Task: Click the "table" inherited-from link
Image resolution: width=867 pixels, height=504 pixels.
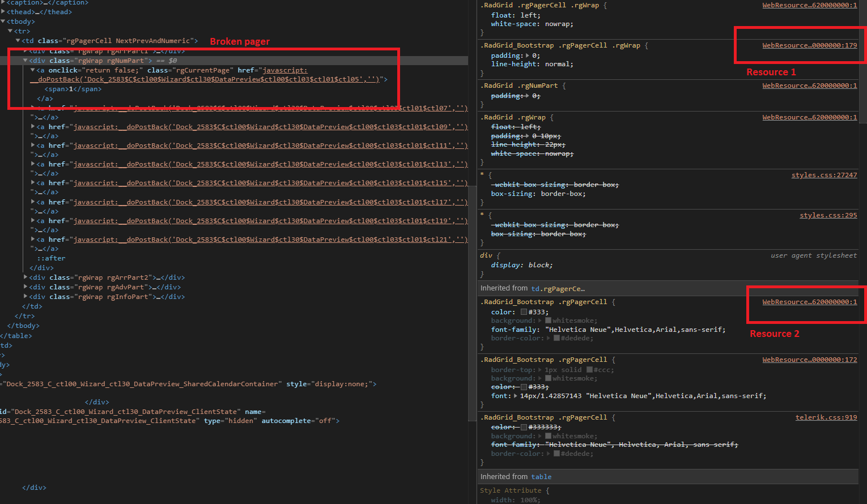Action: point(541,477)
